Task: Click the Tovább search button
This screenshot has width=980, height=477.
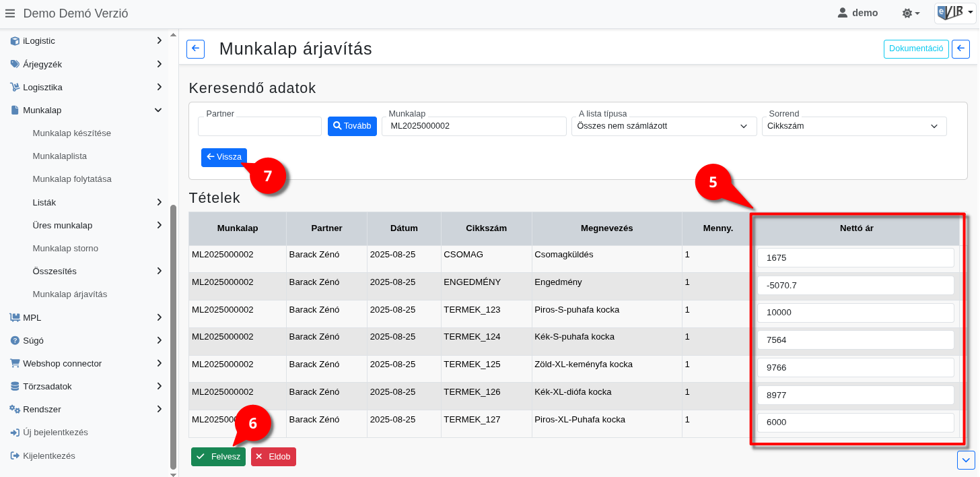Action: [x=352, y=126]
